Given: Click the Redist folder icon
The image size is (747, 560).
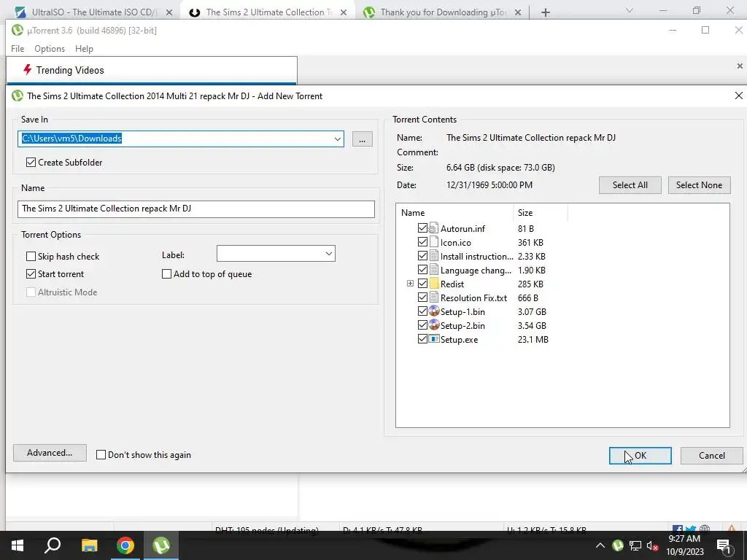Looking at the screenshot, I should click(x=433, y=284).
